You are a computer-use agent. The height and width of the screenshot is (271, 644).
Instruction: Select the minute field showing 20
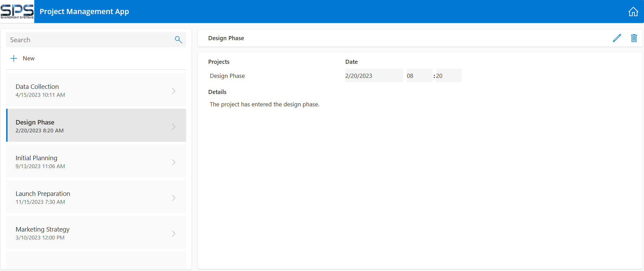pos(448,76)
